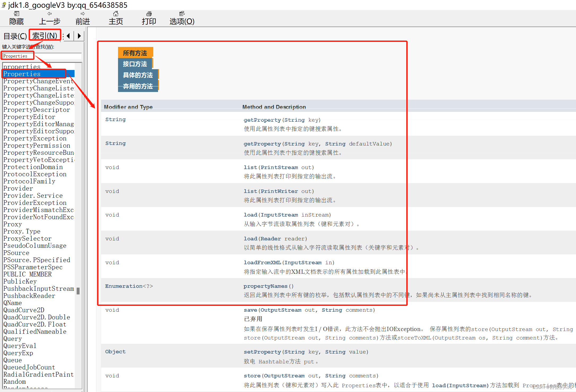Select QueuedJobCount in the index list
The height and width of the screenshot is (392, 576).
click(29, 367)
